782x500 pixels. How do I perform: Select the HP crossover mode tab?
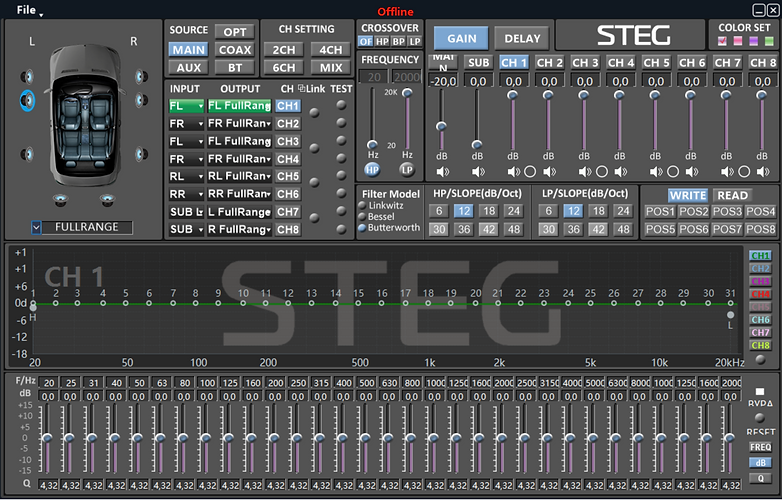(382, 41)
